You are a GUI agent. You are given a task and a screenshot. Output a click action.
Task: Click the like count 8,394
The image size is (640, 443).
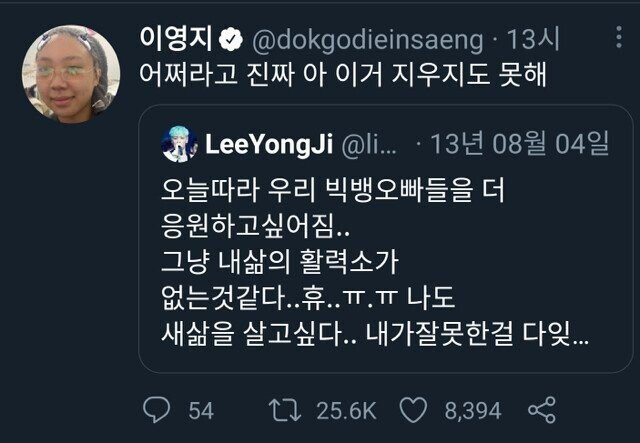point(472,410)
